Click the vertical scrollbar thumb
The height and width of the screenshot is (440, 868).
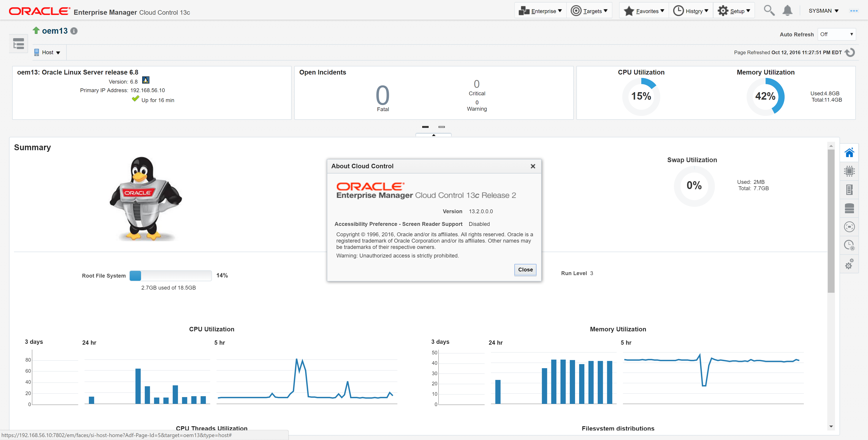click(831, 221)
